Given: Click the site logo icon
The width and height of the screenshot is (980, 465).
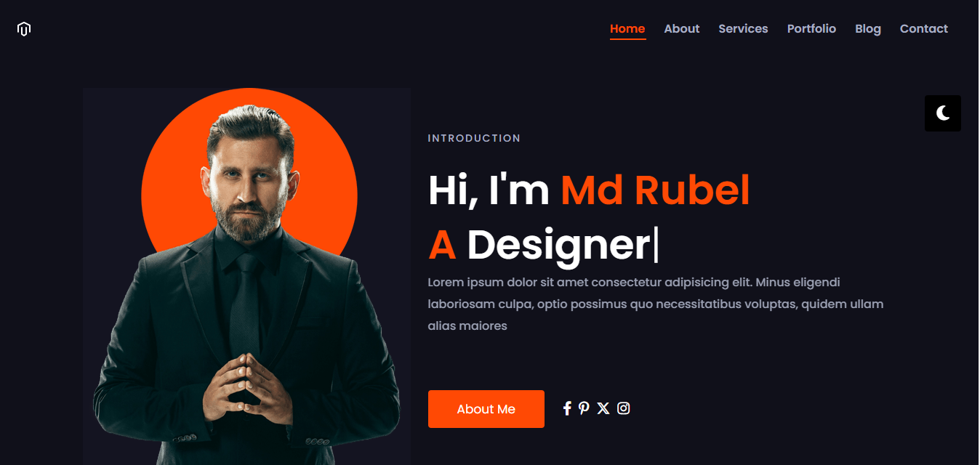Looking at the screenshot, I should 24,29.
